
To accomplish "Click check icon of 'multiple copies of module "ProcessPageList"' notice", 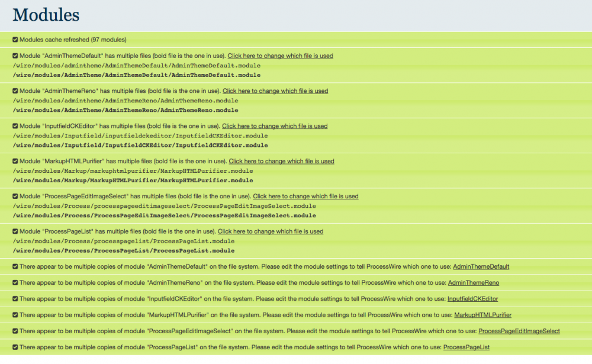I will pos(15,347).
